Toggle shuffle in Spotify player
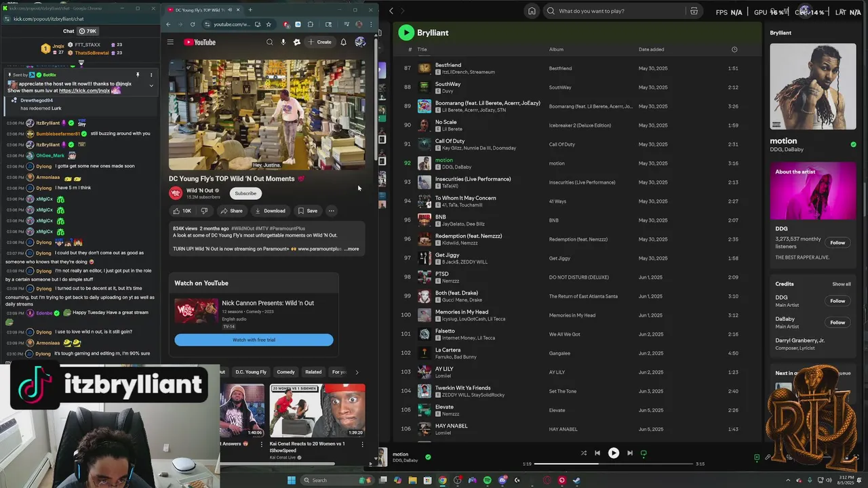Screen dimensions: 868x488 point(584,453)
